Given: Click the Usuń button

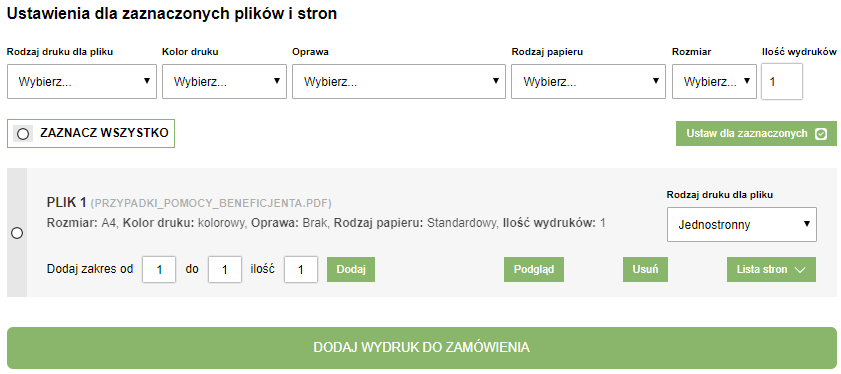Looking at the screenshot, I should point(645,269).
